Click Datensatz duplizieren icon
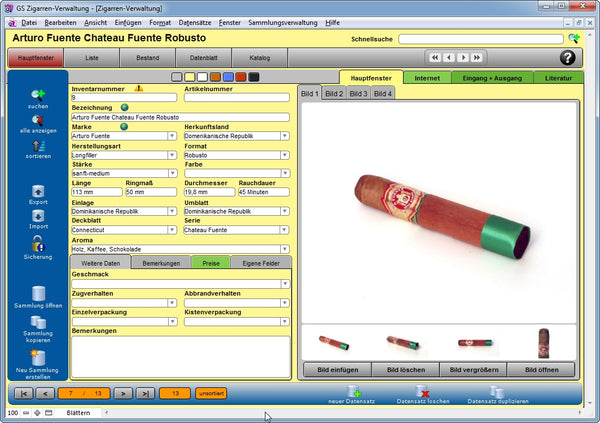Viewport: 600px width, 423px height. [x=497, y=392]
